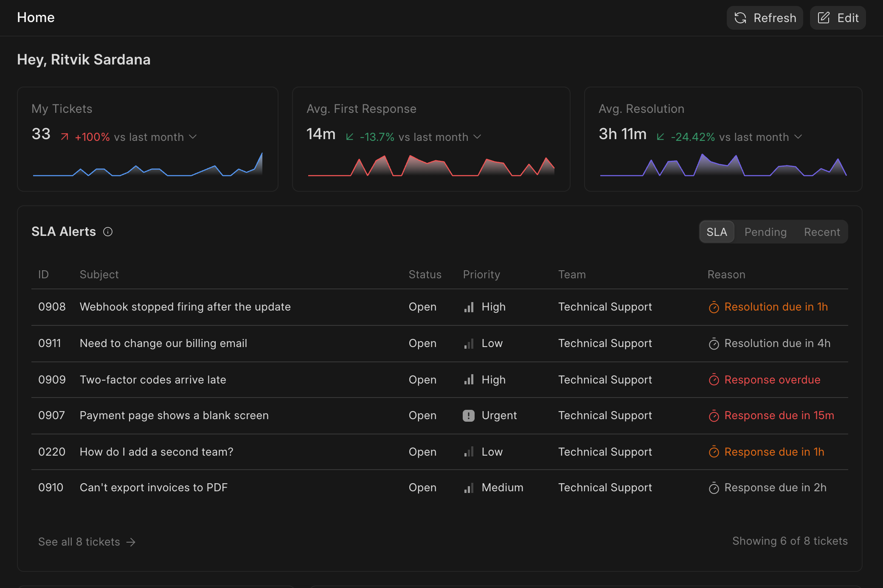Click the arrow next to See all 8 tickets
The height and width of the screenshot is (588, 883).
[x=131, y=542]
